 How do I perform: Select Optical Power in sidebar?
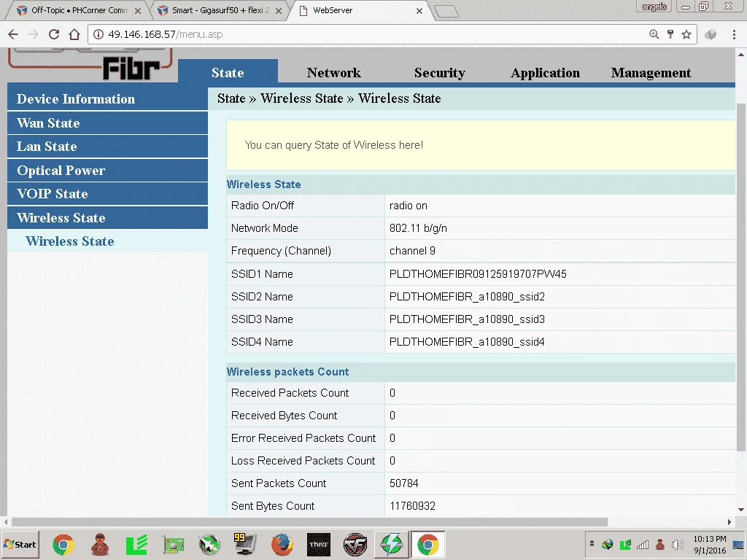[x=108, y=170]
